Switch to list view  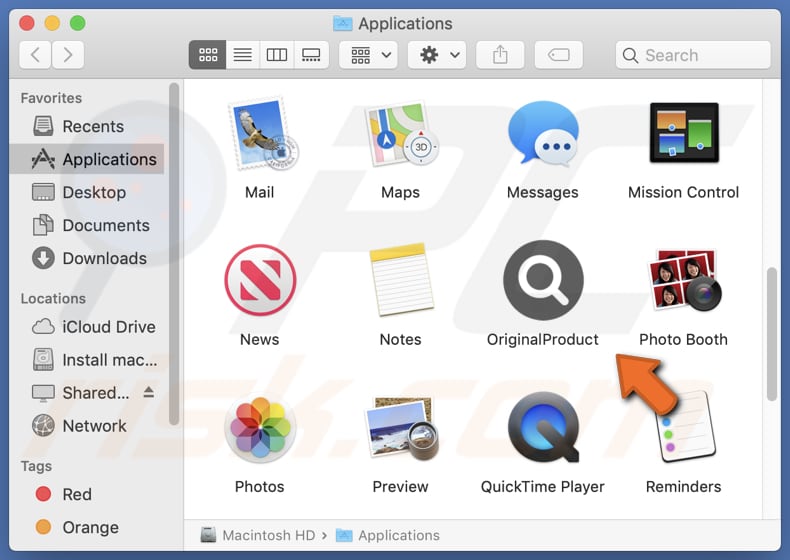[x=242, y=54]
